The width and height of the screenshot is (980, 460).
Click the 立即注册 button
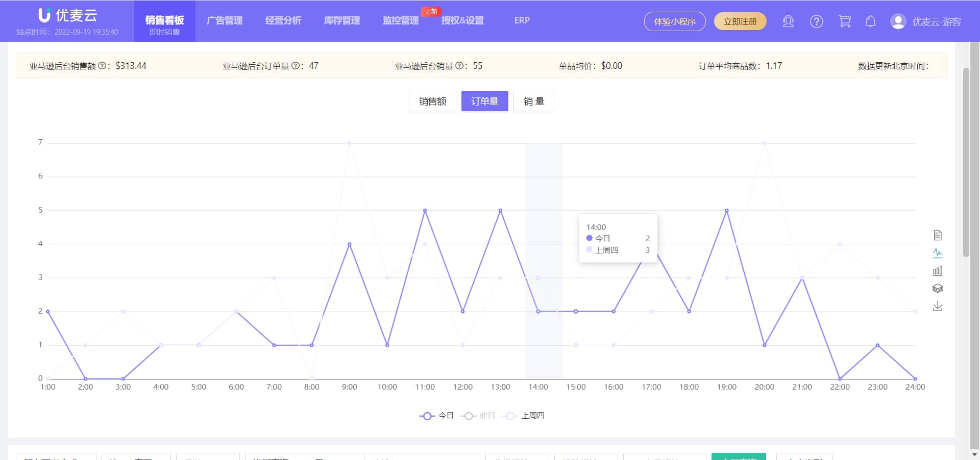pyautogui.click(x=740, y=21)
